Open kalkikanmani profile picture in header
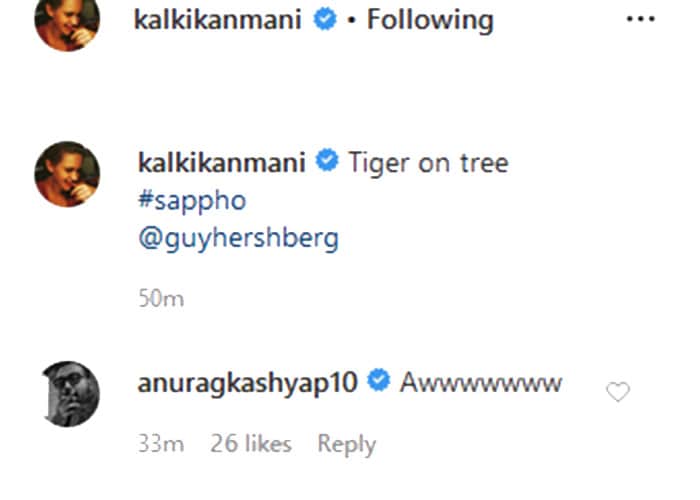The image size is (700, 500). (67, 20)
